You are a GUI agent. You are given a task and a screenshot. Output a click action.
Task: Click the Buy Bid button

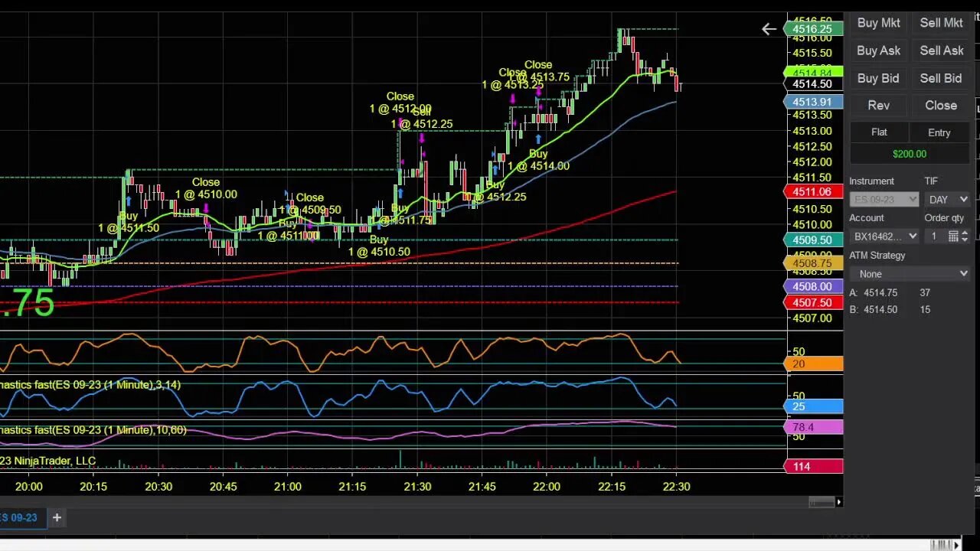(878, 78)
